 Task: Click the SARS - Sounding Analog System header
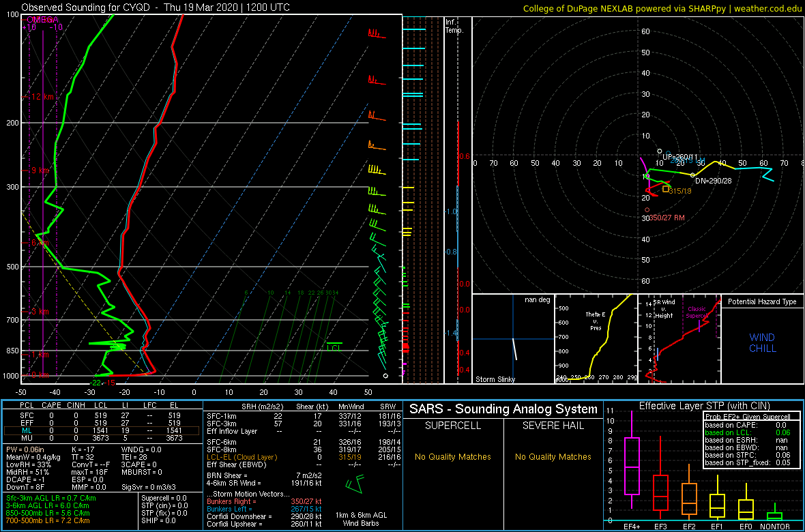point(503,409)
